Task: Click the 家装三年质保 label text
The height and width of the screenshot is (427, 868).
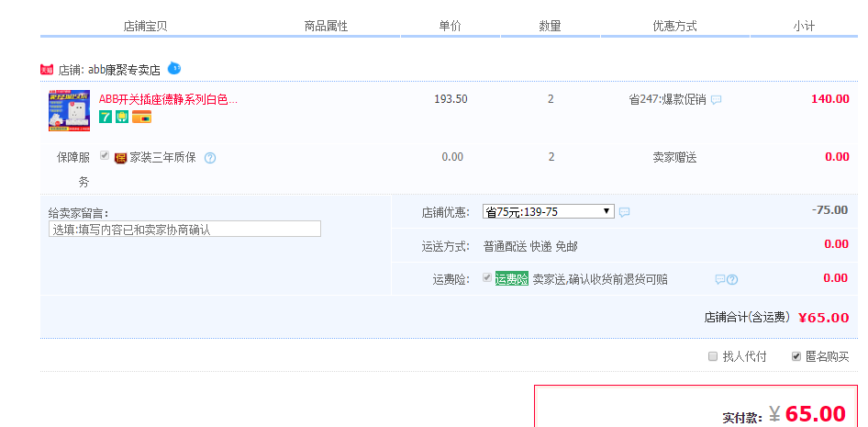Action: (162, 158)
